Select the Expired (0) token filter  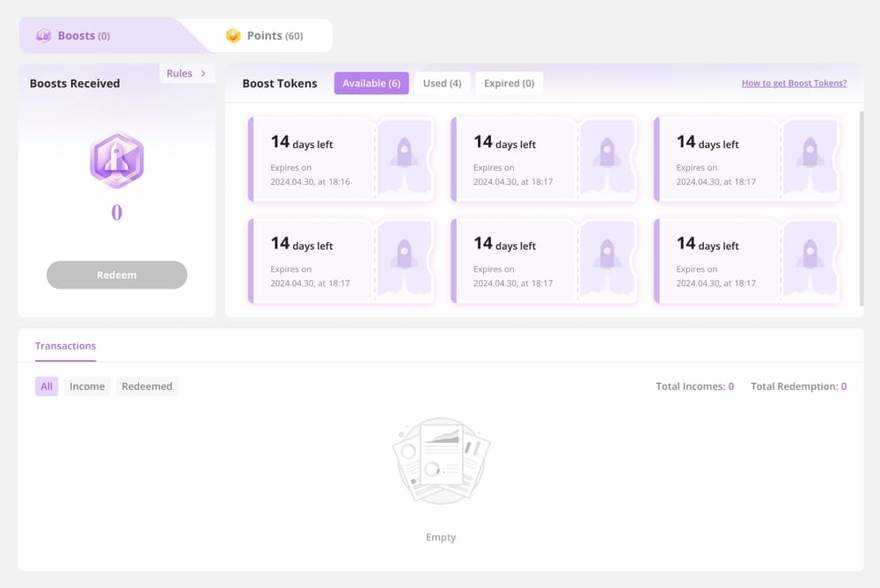509,83
